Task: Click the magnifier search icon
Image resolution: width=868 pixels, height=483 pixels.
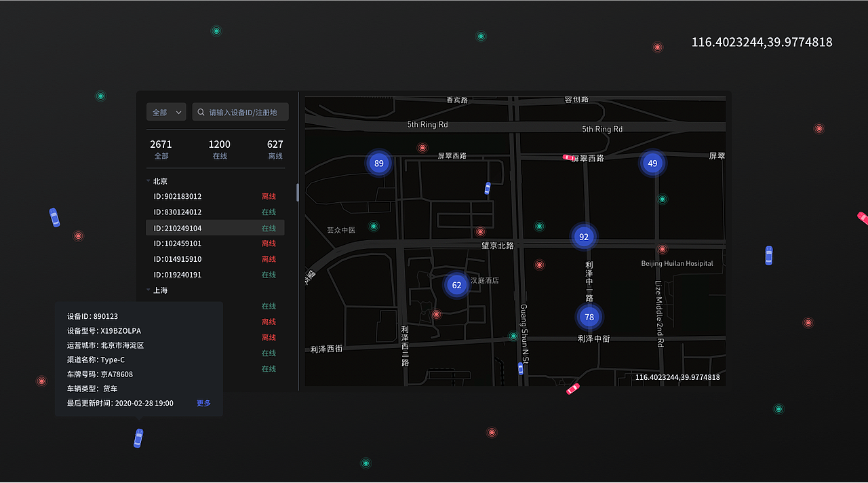Action: point(201,112)
